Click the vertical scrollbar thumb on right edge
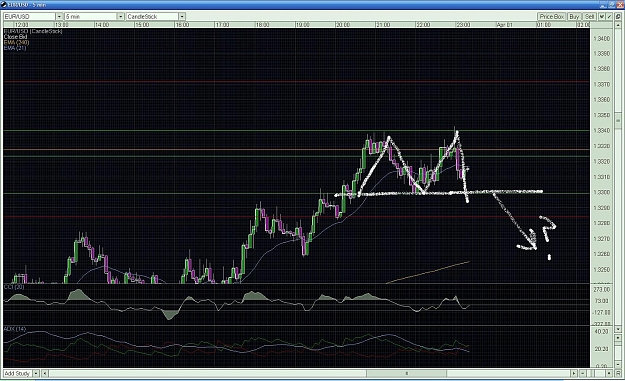The width and height of the screenshot is (625, 381). click(x=618, y=121)
